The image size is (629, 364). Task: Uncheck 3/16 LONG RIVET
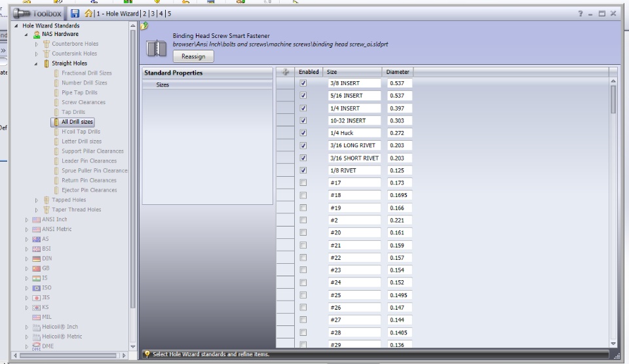click(x=303, y=145)
